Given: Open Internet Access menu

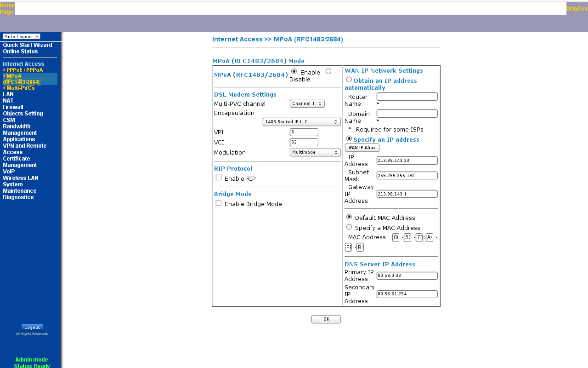Looking at the screenshot, I should coord(23,64).
